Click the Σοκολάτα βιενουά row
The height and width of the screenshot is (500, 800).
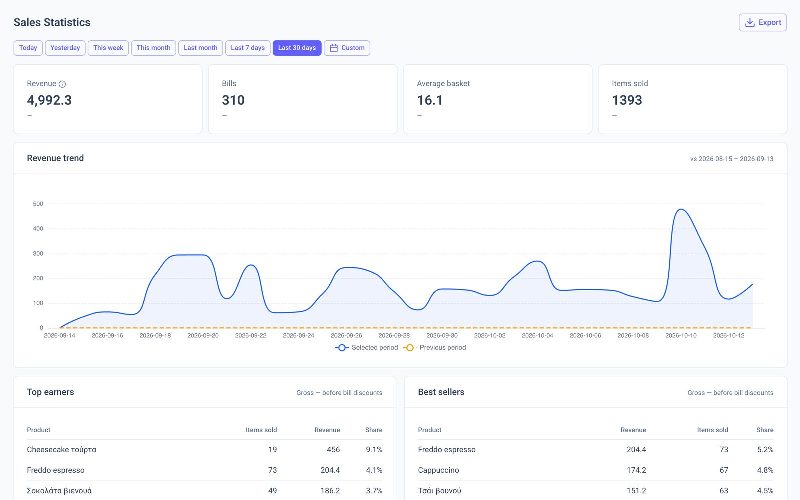click(204, 490)
